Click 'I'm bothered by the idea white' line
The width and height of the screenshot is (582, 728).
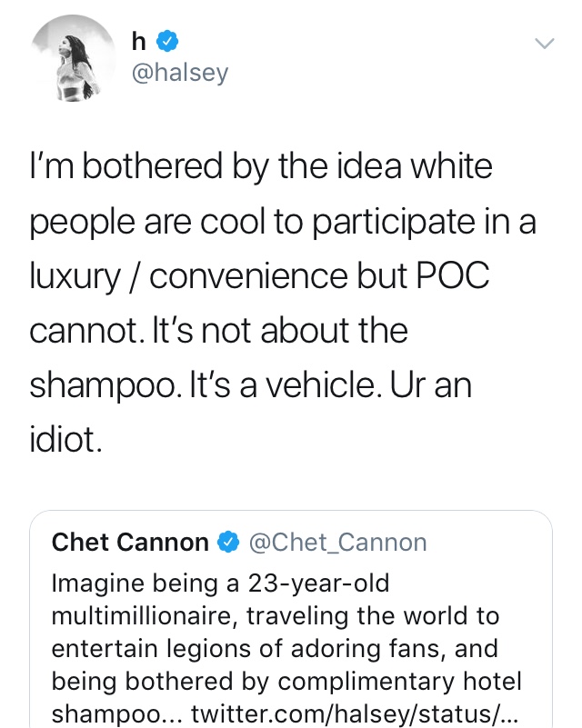261,166
